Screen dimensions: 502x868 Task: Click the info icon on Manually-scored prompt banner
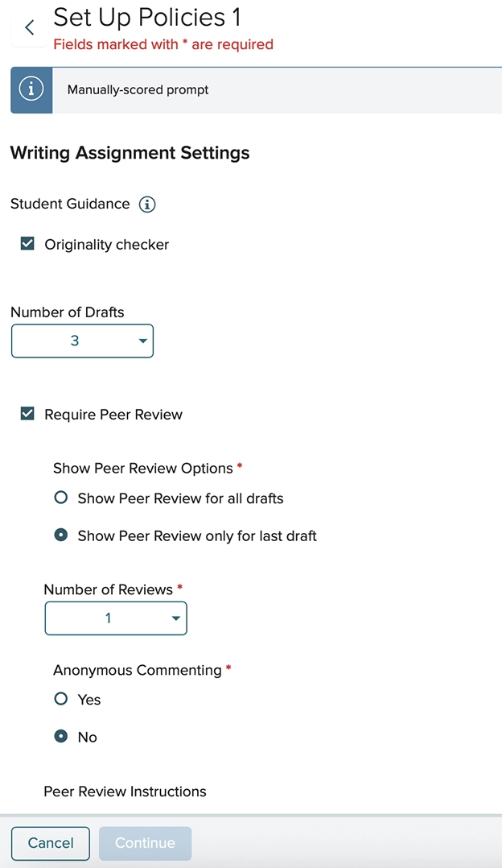click(x=31, y=89)
